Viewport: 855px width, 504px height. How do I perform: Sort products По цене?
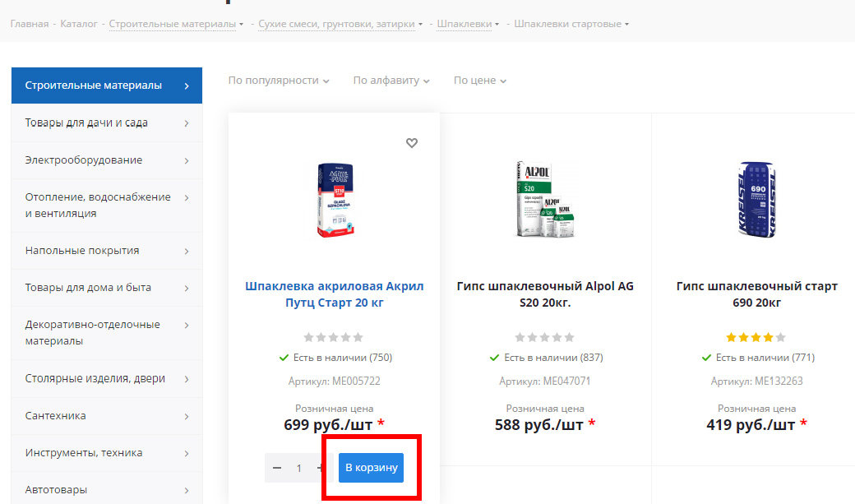pyautogui.click(x=479, y=81)
